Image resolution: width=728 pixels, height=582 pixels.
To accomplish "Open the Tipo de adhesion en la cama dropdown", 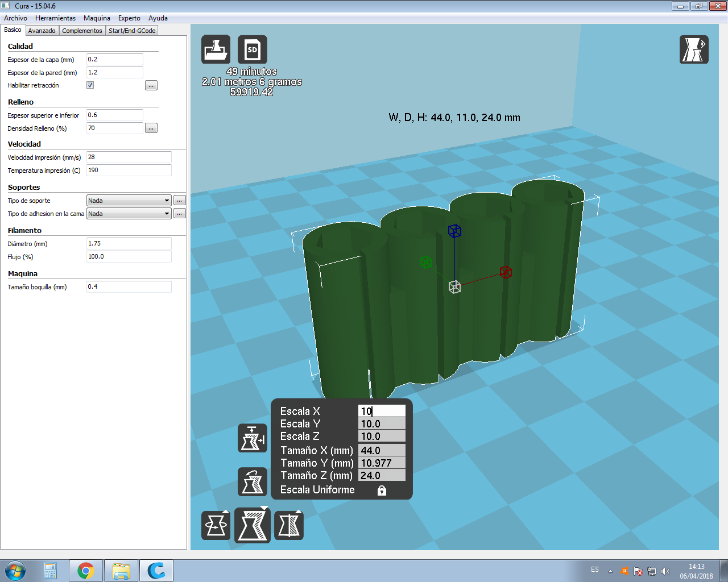I will point(129,214).
